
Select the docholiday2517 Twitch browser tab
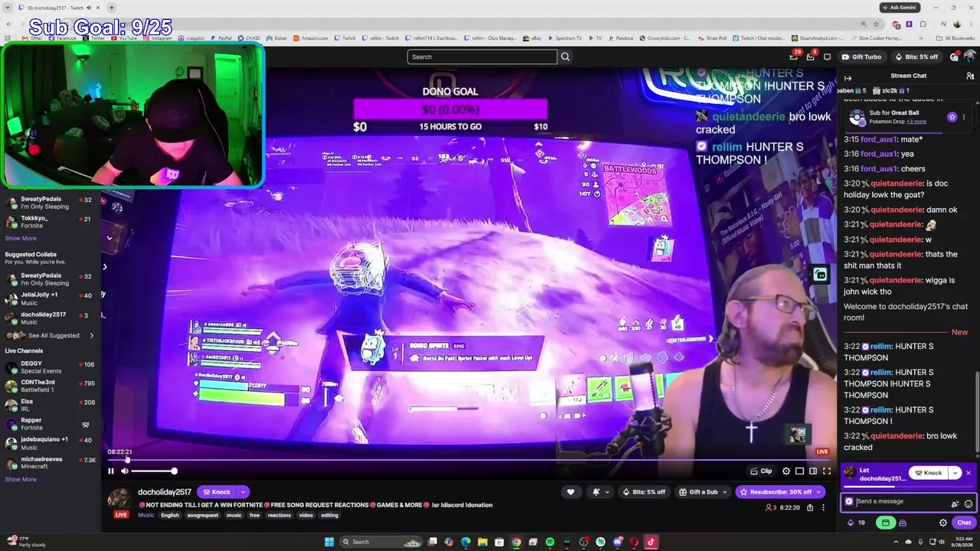click(x=58, y=8)
